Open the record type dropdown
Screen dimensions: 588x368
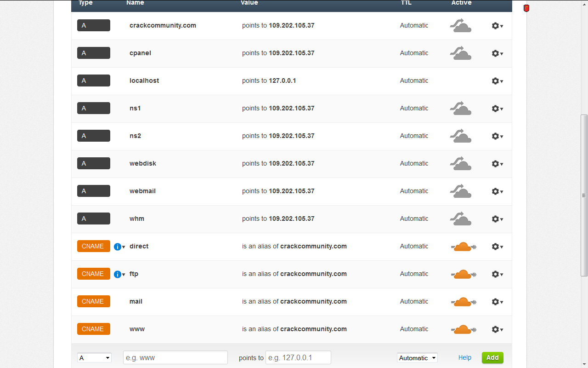94,358
